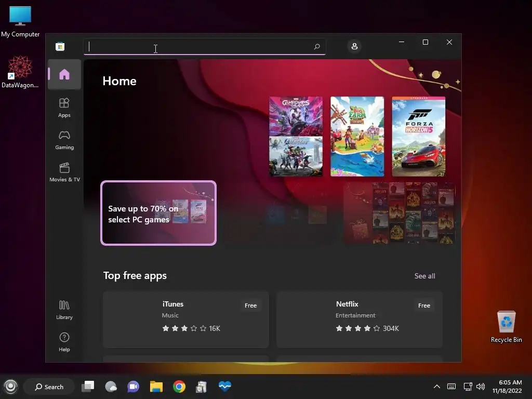Click the Entertainment category under Netflix
This screenshot has width=532, height=399.
click(355, 315)
